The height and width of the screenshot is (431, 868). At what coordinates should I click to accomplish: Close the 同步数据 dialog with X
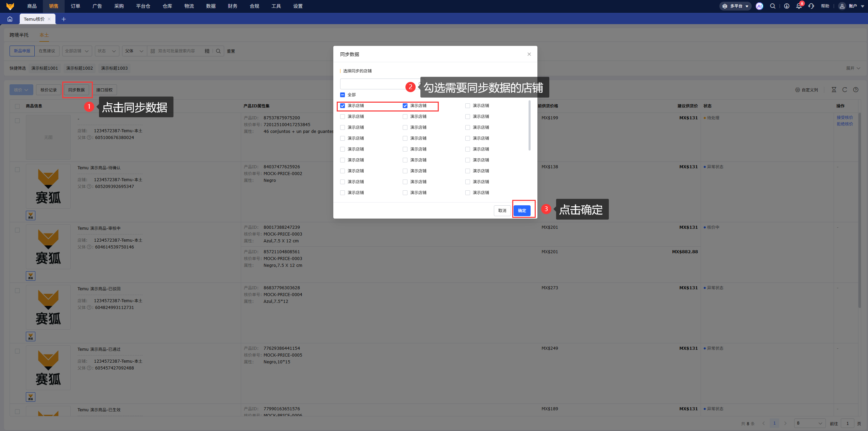[529, 54]
